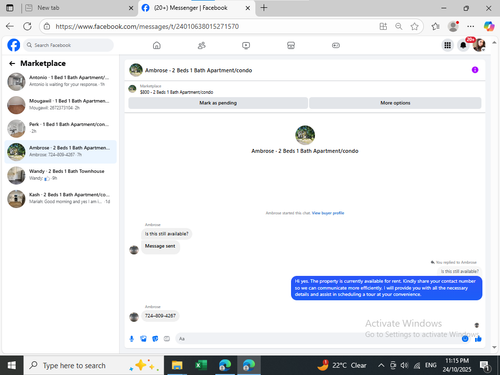This screenshot has width=500, height=375.
Task: Click the 'Is this still available?' message from Ambrose
Action: point(166,234)
